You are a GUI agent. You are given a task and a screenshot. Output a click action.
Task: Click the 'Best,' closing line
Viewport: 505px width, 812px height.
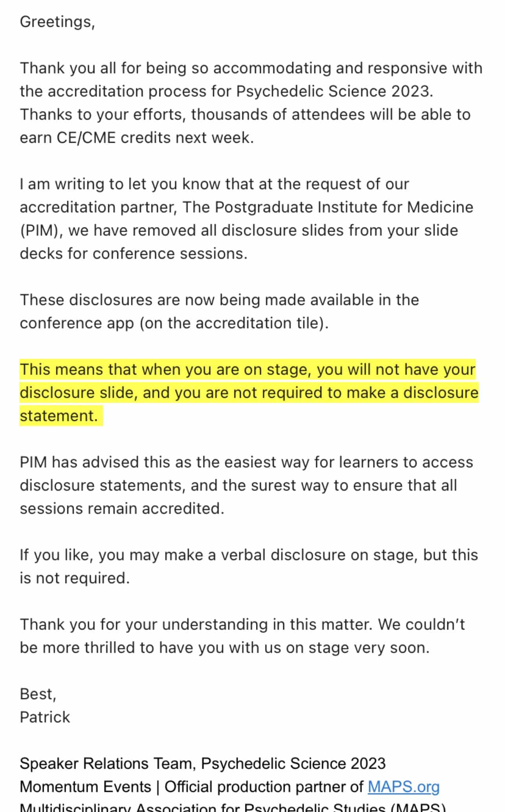pyautogui.click(x=38, y=694)
